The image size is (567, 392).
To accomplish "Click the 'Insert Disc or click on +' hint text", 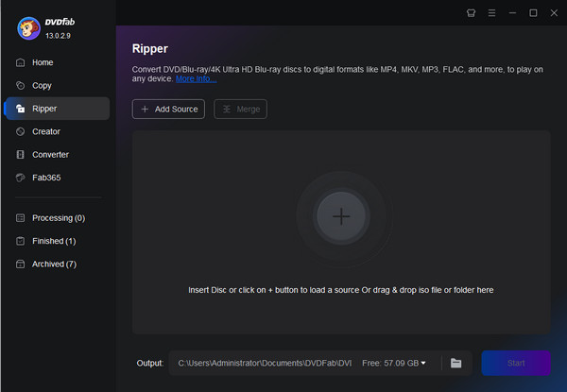I will pos(340,290).
